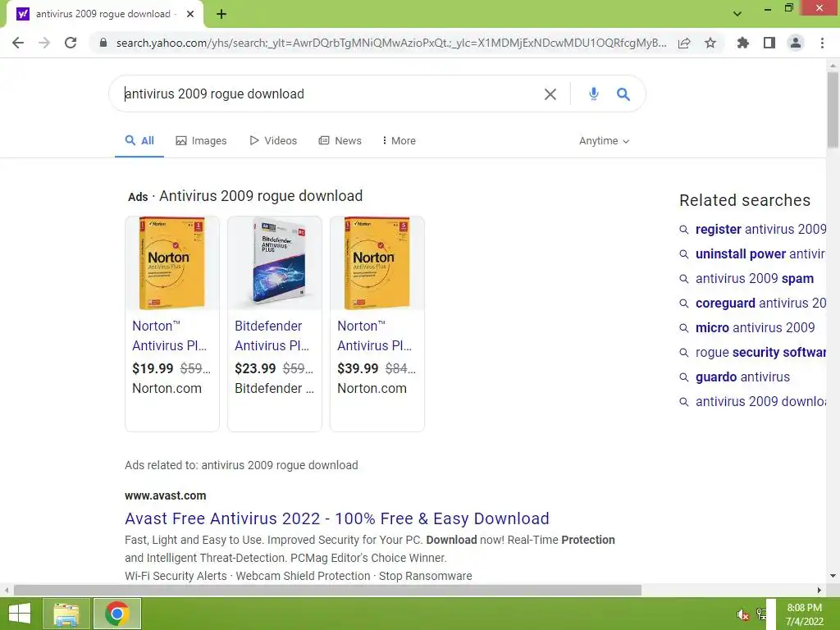Open Avast Free Antivirus 2022 ad link
840x630 pixels.
(337, 518)
